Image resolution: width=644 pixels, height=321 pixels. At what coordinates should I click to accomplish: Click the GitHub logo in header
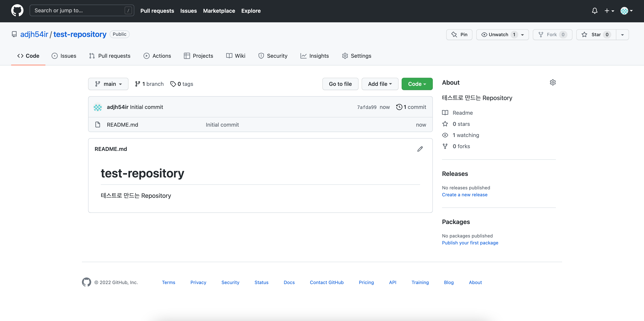(x=17, y=11)
